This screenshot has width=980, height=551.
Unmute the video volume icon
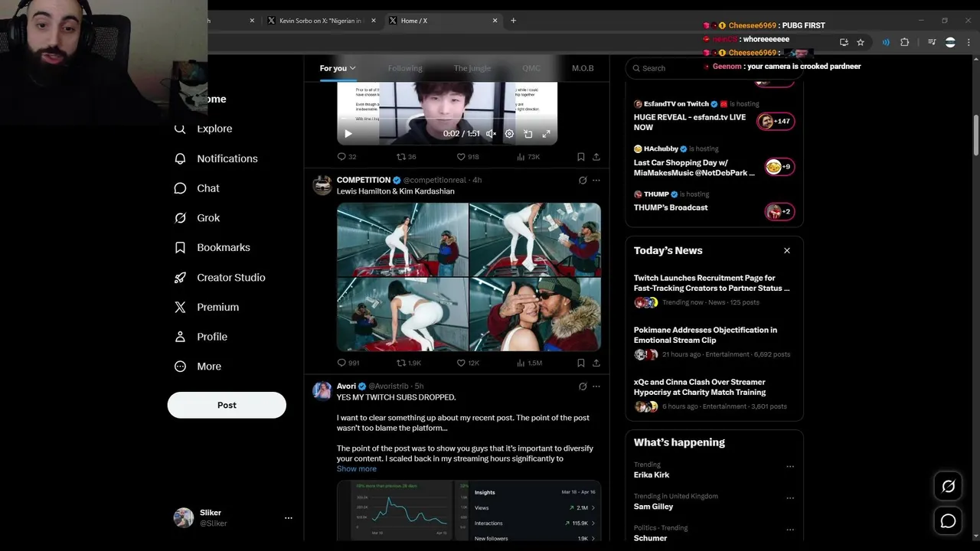491,134
